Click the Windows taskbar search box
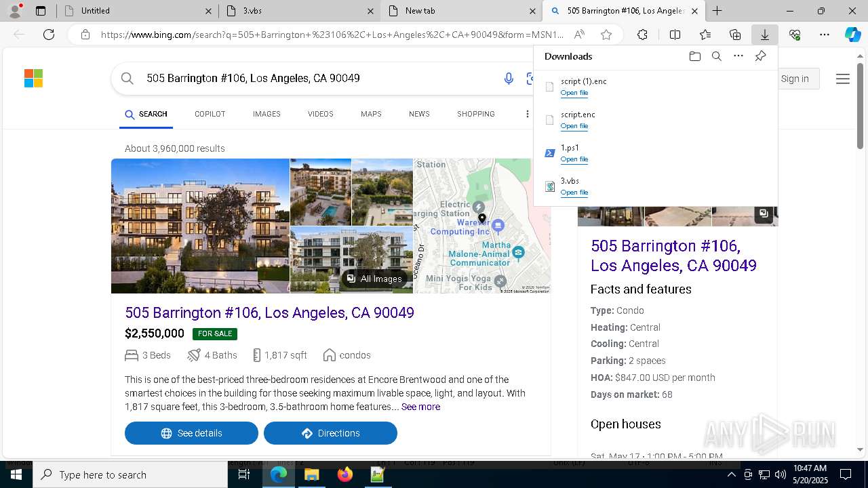The width and height of the screenshot is (868, 488). (130, 474)
